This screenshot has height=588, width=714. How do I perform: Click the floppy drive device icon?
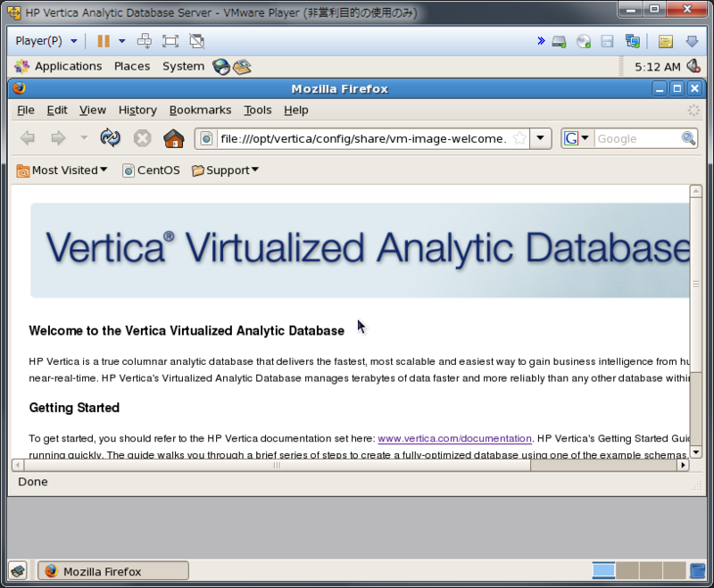click(x=607, y=41)
